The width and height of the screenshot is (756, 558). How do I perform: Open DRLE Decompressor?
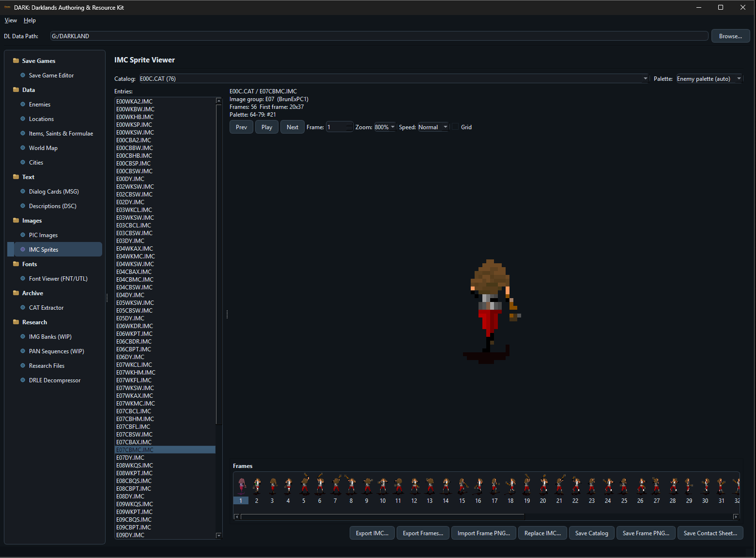pyautogui.click(x=55, y=380)
